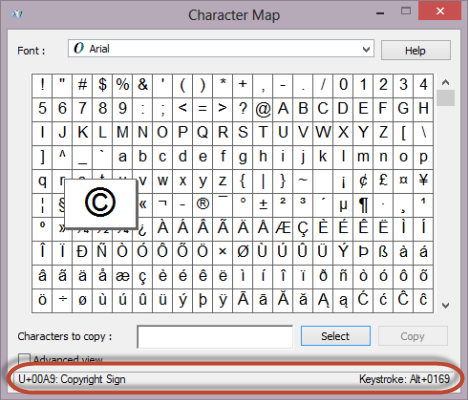
Task: Select the capital Ć with acute character
Action: (x=363, y=300)
